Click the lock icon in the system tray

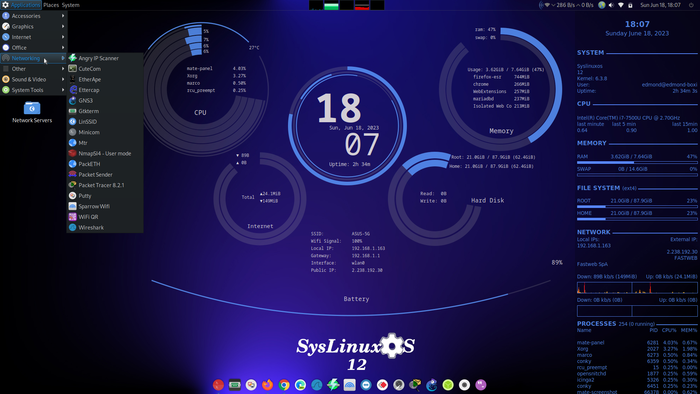point(630,5)
